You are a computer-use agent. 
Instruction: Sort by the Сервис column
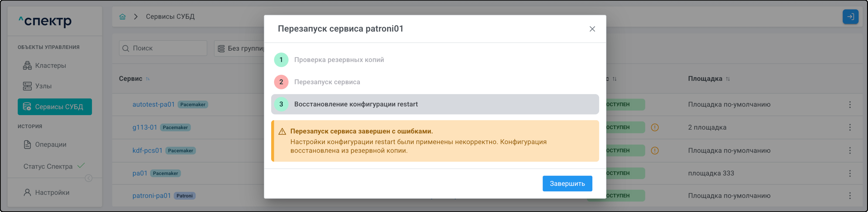(148, 79)
